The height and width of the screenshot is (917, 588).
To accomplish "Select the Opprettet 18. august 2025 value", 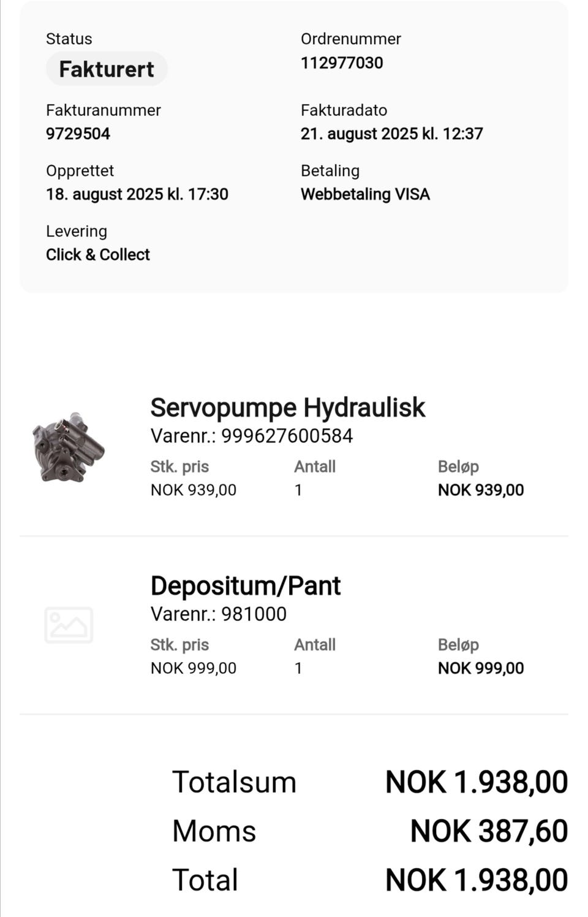I will [x=137, y=194].
